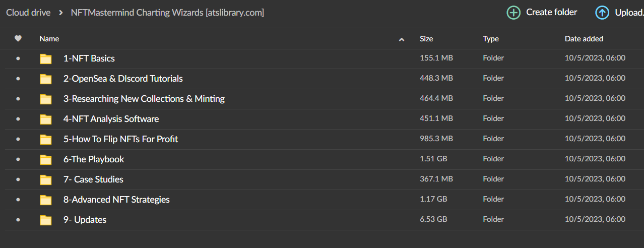This screenshot has height=248, width=644.
Task: Click the heart favorites column header icon
Action: [18, 38]
